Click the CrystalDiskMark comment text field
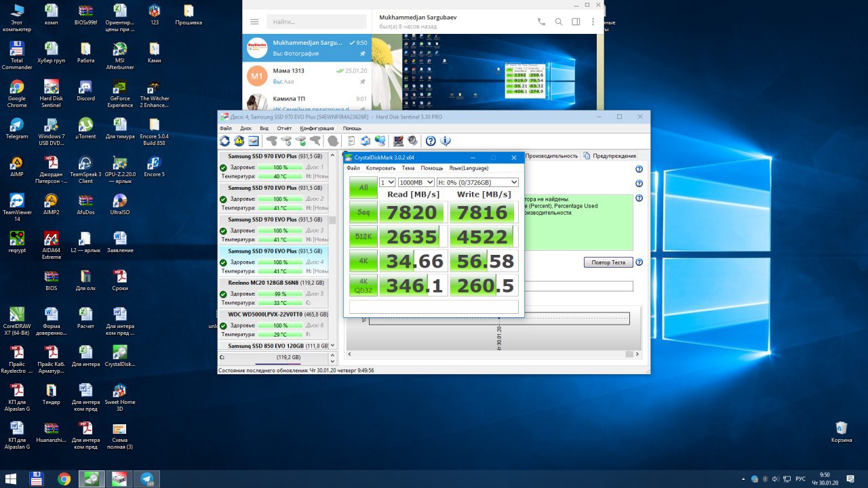The height and width of the screenshot is (488, 868). pos(433,306)
